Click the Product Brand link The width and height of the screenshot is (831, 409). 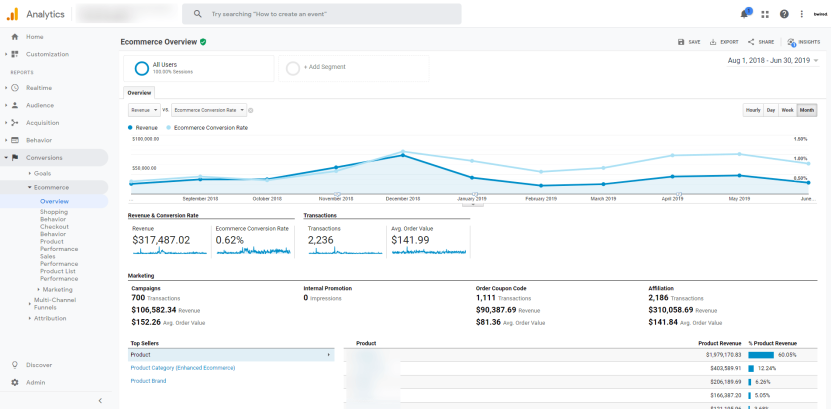pos(148,381)
